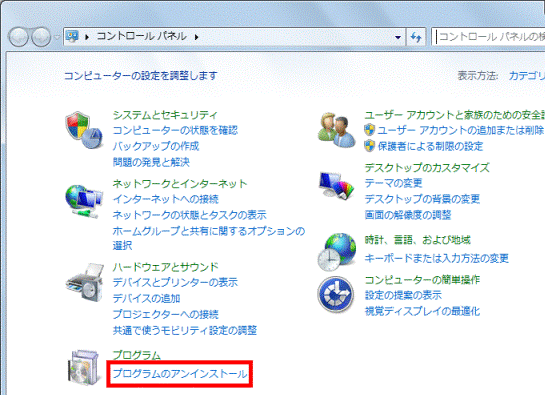545x395 pixels.
Task: Click バックアップの作成 link
Action: [156, 146]
